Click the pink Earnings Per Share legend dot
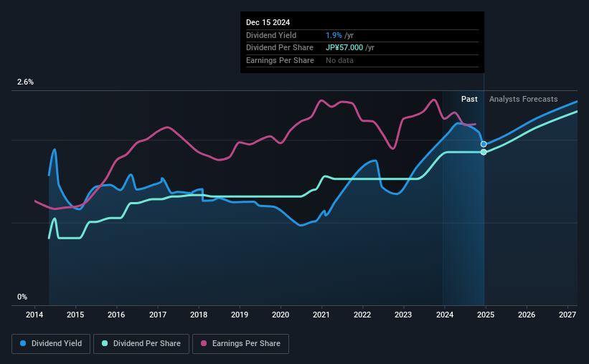This screenshot has height=364, width=589. 204,343
